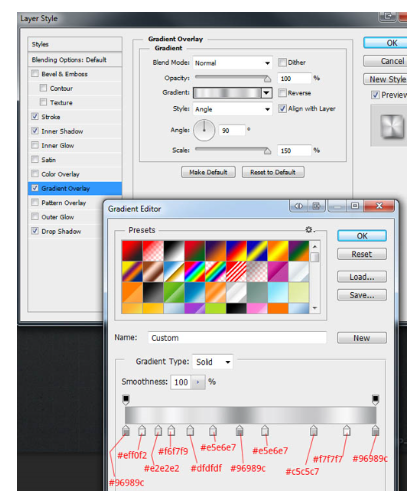Enable the Texture checkbox
The width and height of the screenshot is (418, 491).
click(x=43, y=102)
